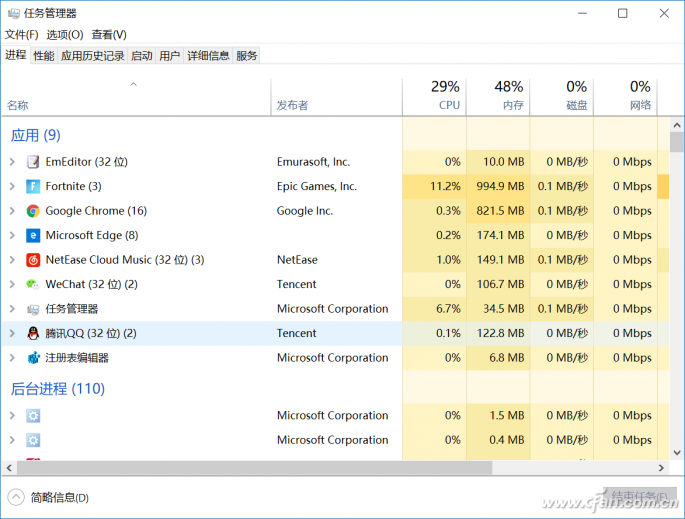Image resolution: width=685 pixels, height=519 pixels.
Task: Click the horizontal scrollbar thumb
Action: point(254,468)
